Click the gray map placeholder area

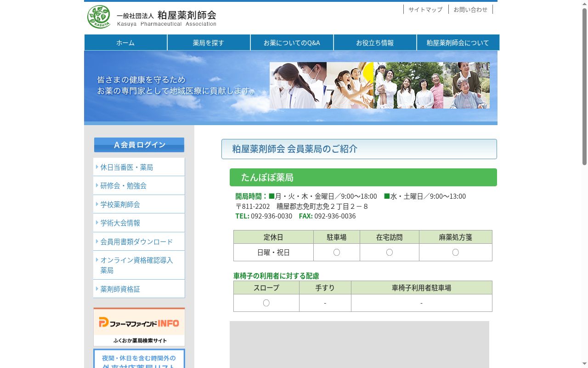(359, 345)
